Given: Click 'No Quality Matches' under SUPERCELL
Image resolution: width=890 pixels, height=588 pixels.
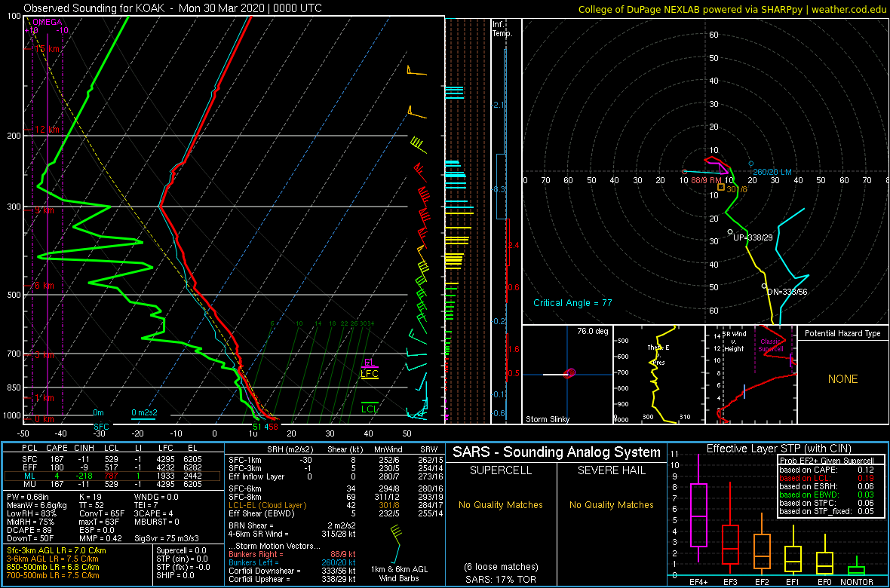Looking at the screenshot, I should coord(501,504).
